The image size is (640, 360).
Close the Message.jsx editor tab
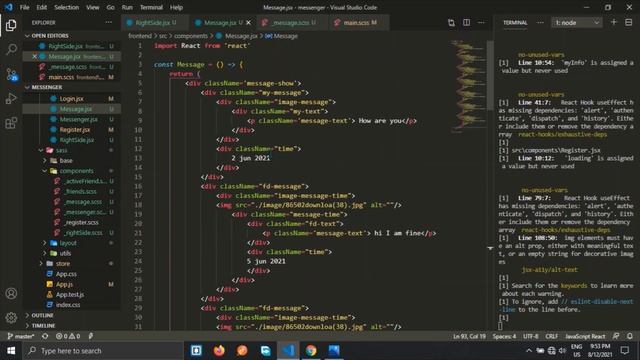pos(249,22)
